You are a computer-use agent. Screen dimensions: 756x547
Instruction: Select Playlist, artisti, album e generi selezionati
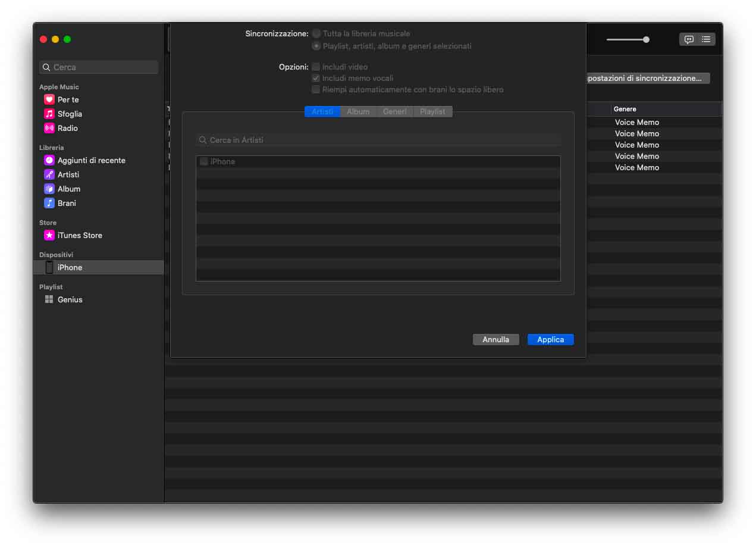click(x=316, y=46)
